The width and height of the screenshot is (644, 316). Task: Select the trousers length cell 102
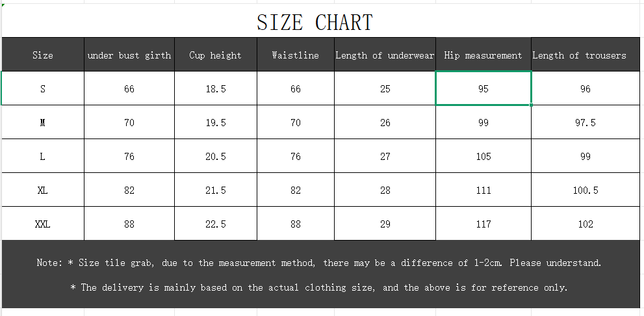pos(586,224)
